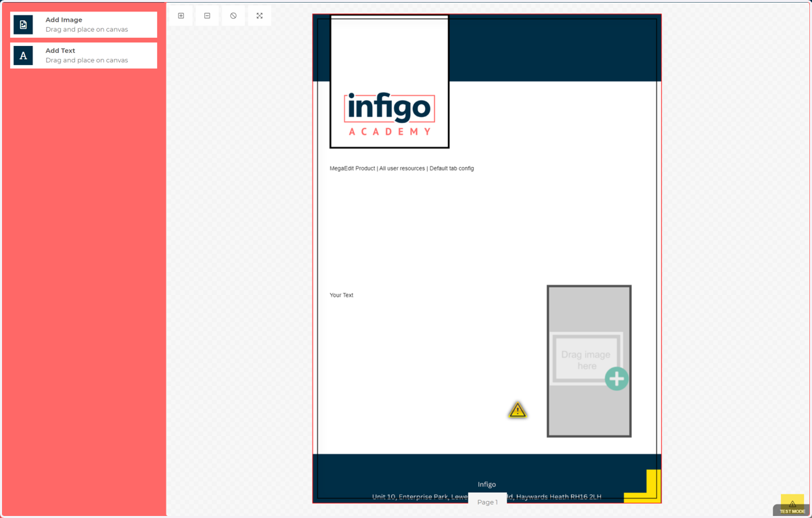Select the 'Your Text' text field on canvas
Image resolution: width=812 pixels, height=518 pixels.
[342, 295]
